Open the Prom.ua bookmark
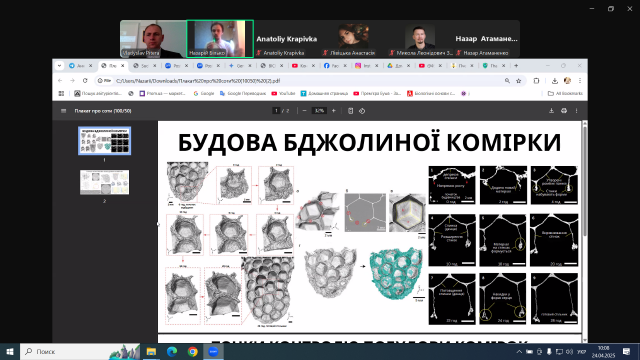Viewport: 640px width, 360px height. click(162, 93)
